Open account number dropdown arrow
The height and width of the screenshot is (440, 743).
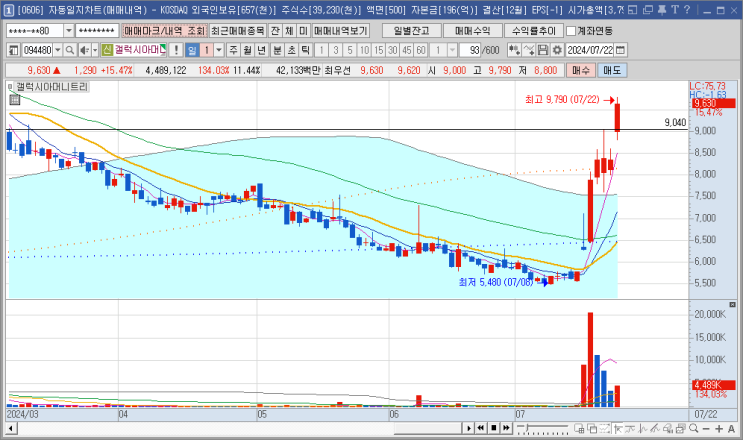click(69, 31)
